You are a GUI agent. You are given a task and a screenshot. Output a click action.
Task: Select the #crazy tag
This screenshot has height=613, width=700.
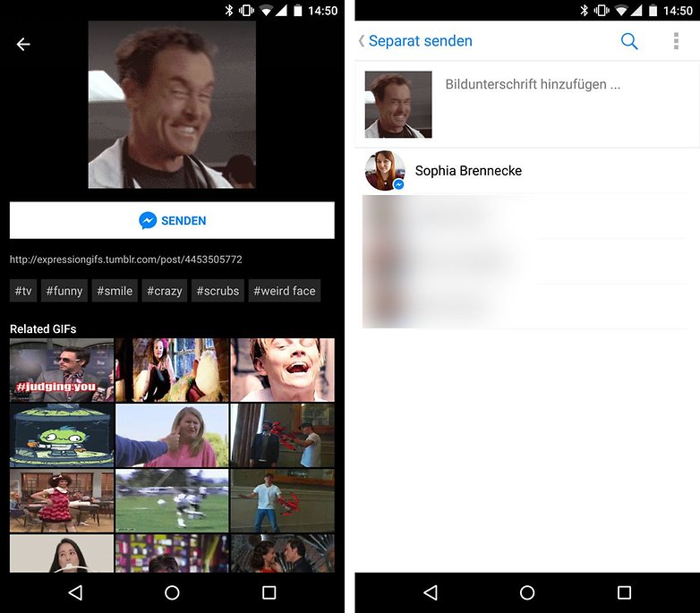[165, 291]
